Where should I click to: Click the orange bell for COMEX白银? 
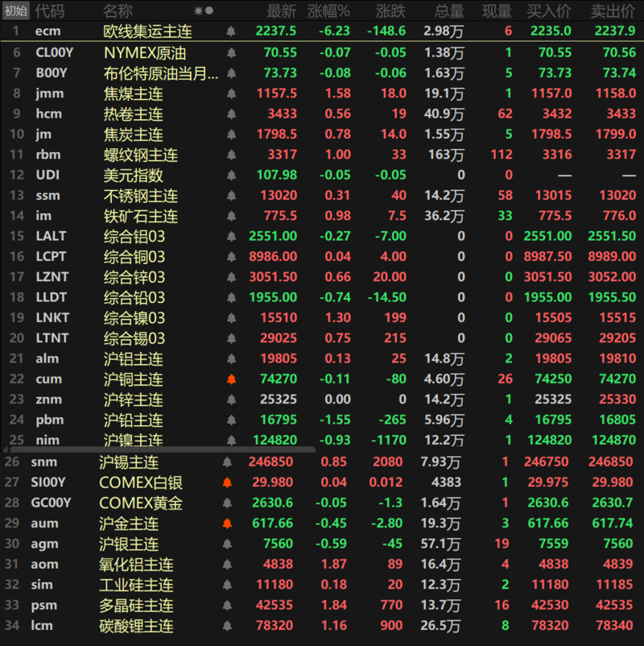coord(227,482)
